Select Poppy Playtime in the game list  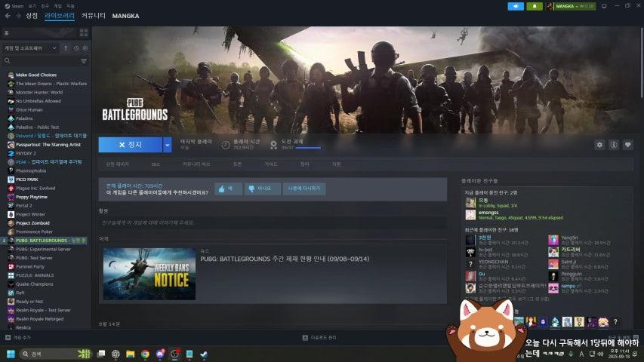tap(32, 197)
